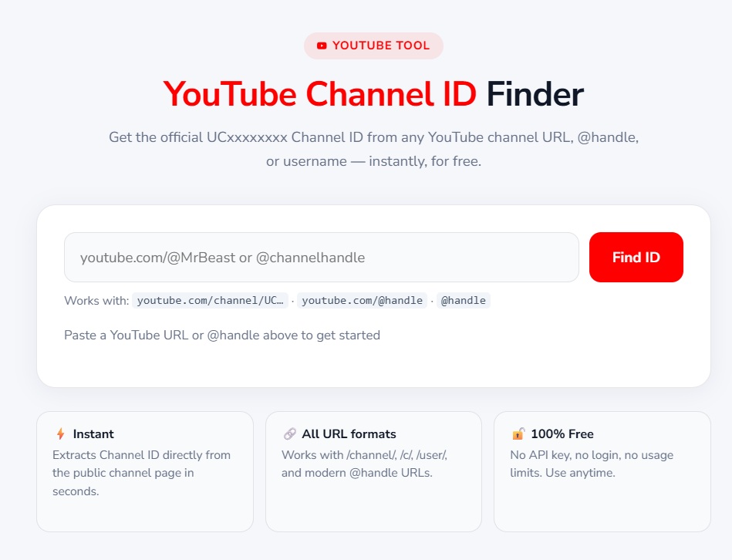Choose the @handle example chip
The image size is (732, 560).
coord(463,301)
